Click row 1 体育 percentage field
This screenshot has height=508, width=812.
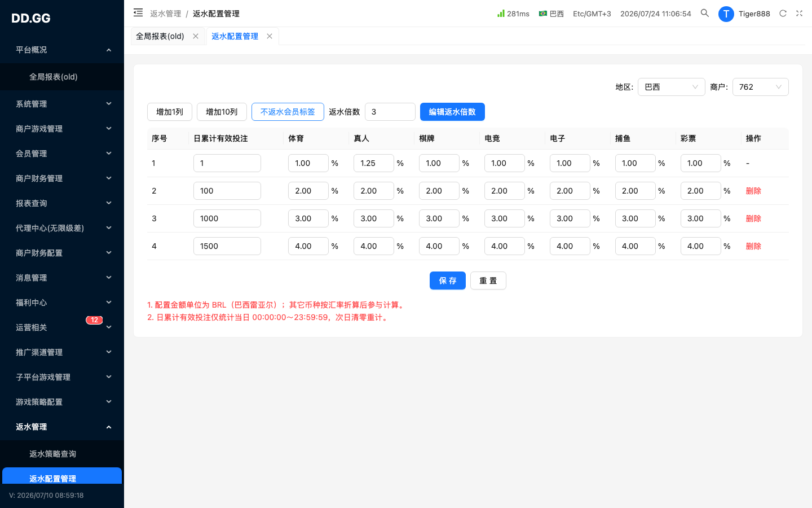click(x=308, y=163)
